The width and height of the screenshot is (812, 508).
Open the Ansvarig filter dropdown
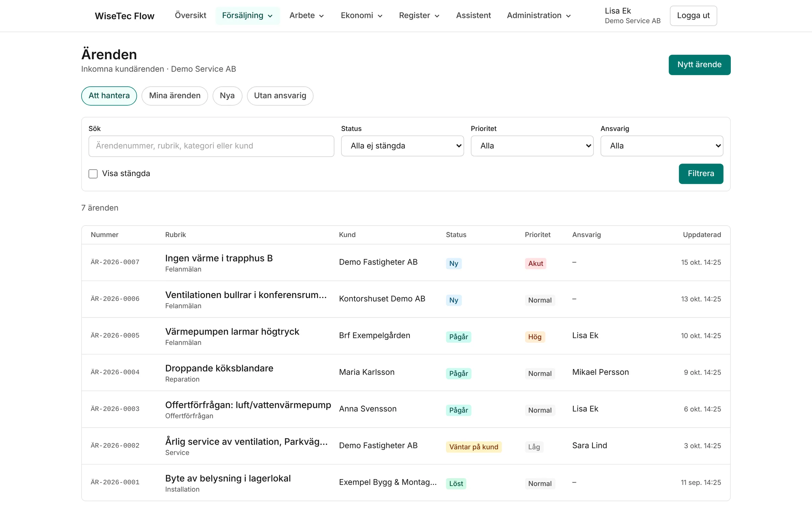(x=662, y=146)
